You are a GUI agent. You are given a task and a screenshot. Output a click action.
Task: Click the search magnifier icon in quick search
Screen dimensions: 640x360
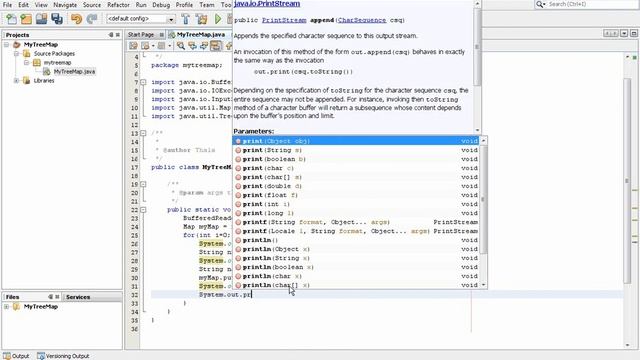tap(541, 4)
